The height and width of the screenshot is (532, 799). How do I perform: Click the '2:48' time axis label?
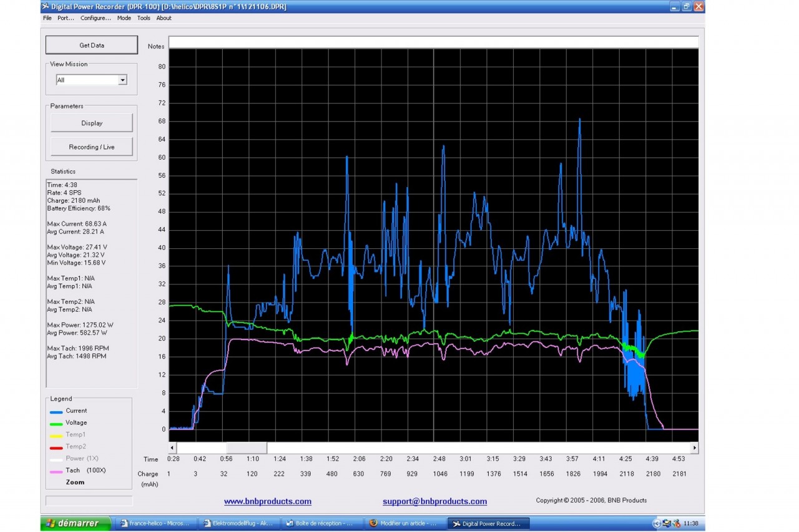(x=439, y=459)
